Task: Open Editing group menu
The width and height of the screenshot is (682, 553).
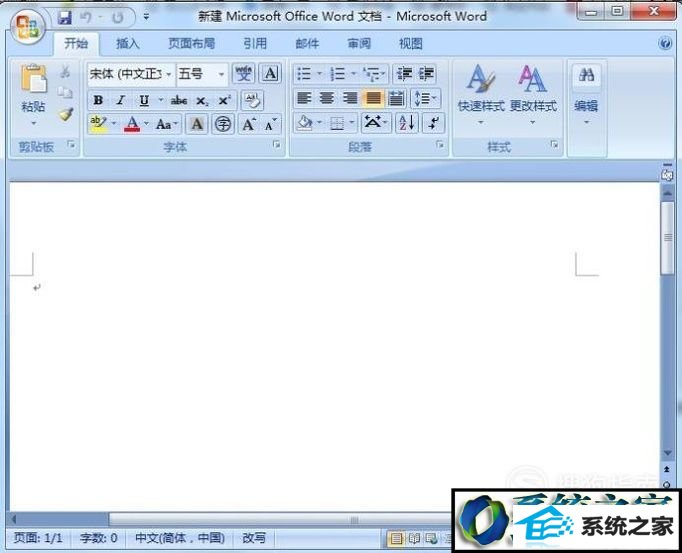Action: (x=586, y=95)
